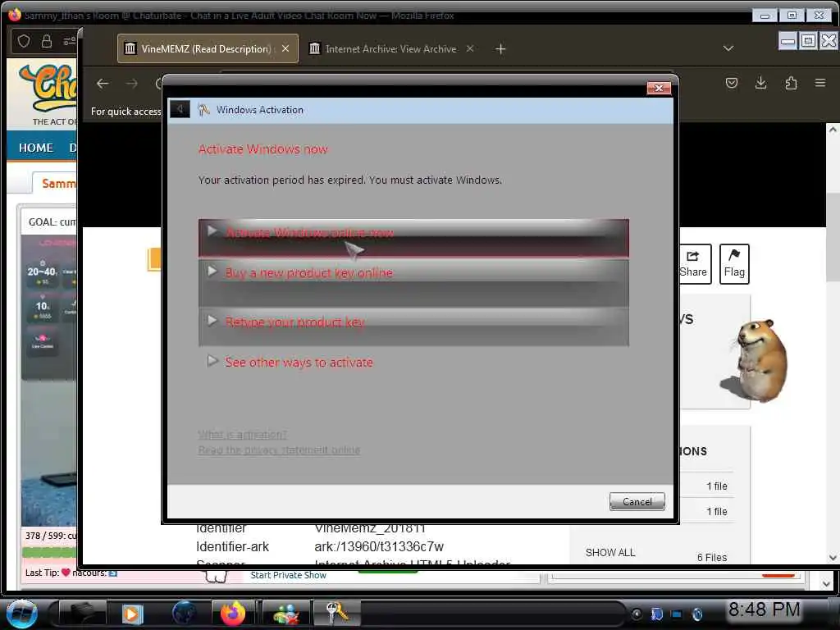Click the scroll down arrow on archive page

833,558
